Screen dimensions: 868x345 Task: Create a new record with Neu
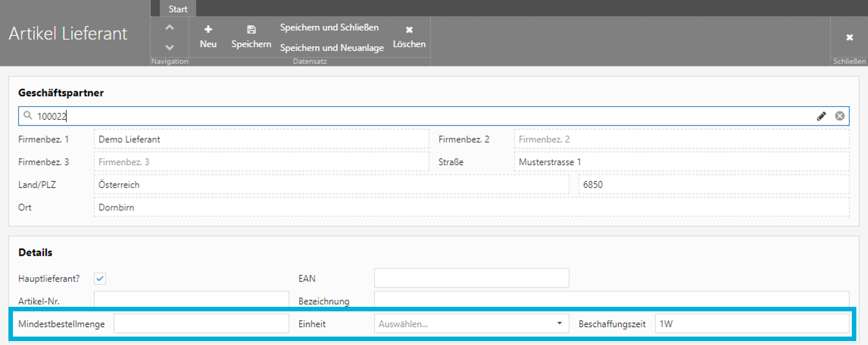[x=208, y=37]
